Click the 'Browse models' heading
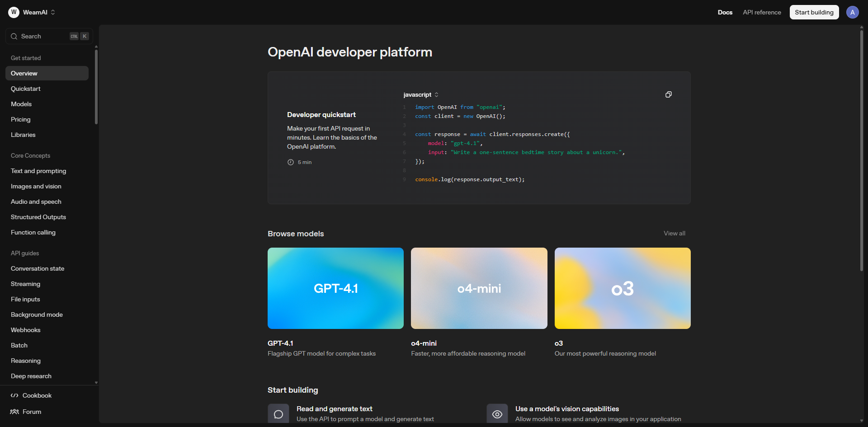This screenshot has width=868, height=427. pos(296,234)
